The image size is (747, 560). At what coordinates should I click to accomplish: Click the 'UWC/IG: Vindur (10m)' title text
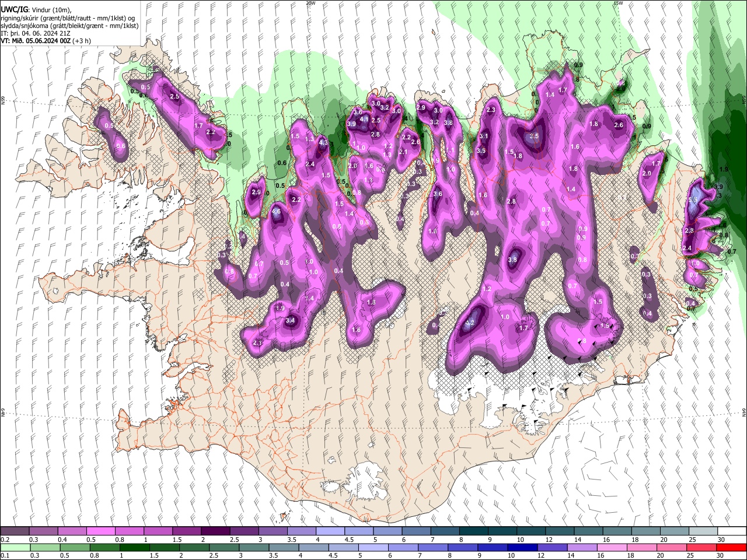click(36, 10)
